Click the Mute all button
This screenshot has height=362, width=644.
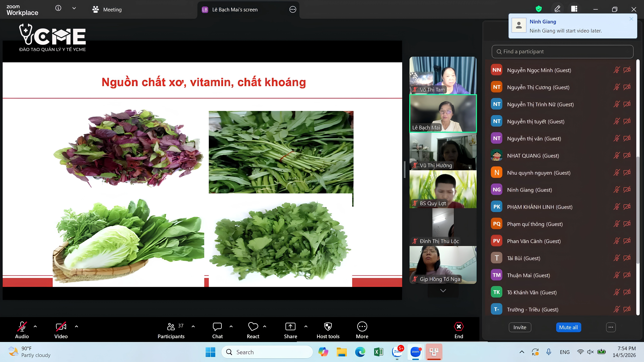click(569, 327)
